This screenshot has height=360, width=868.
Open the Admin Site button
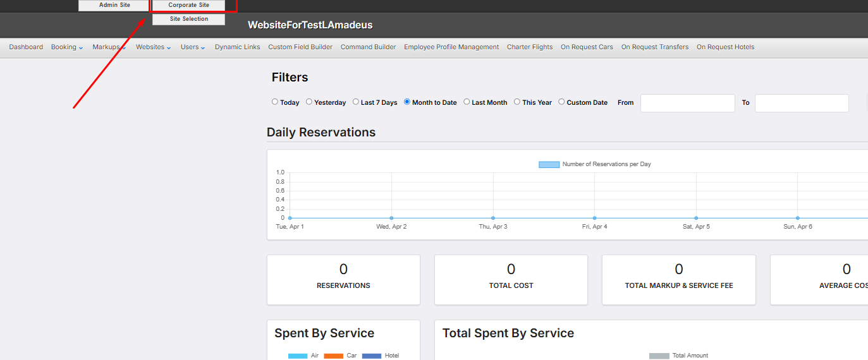(x=114, y=5)
